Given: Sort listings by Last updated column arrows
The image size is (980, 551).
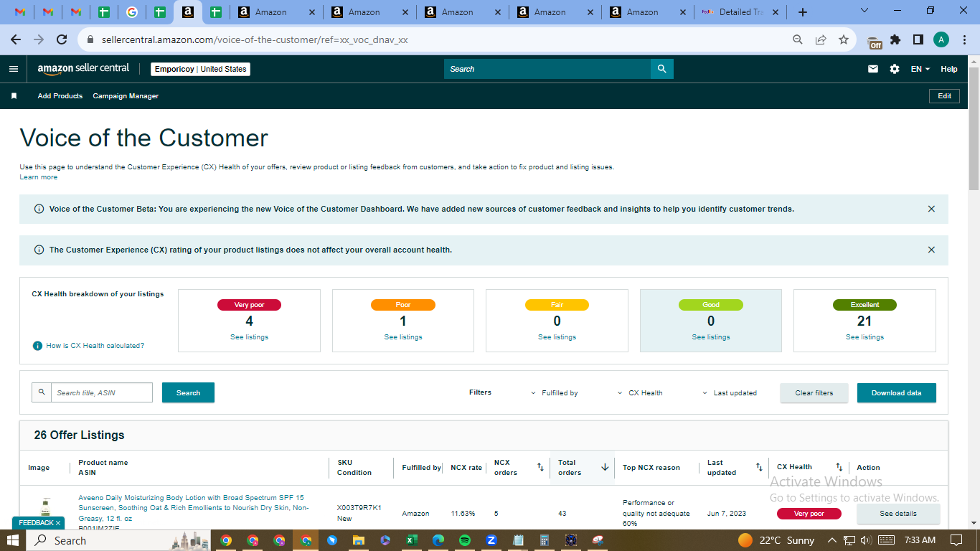Looking at the screenshot, I should 759,467.
